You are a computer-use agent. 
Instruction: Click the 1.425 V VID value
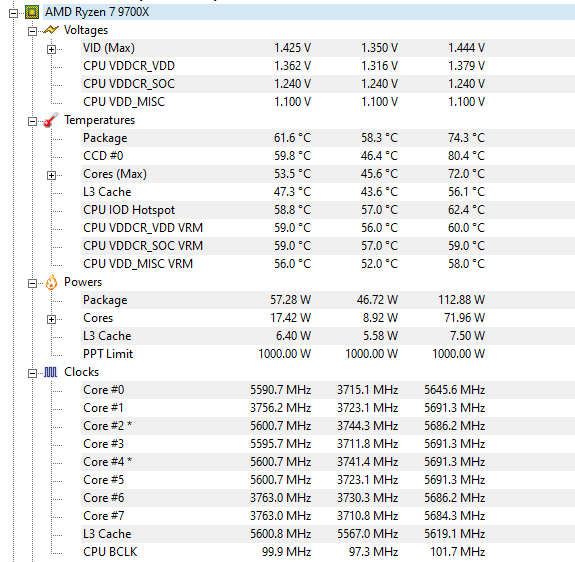click(x=292, y=48)
